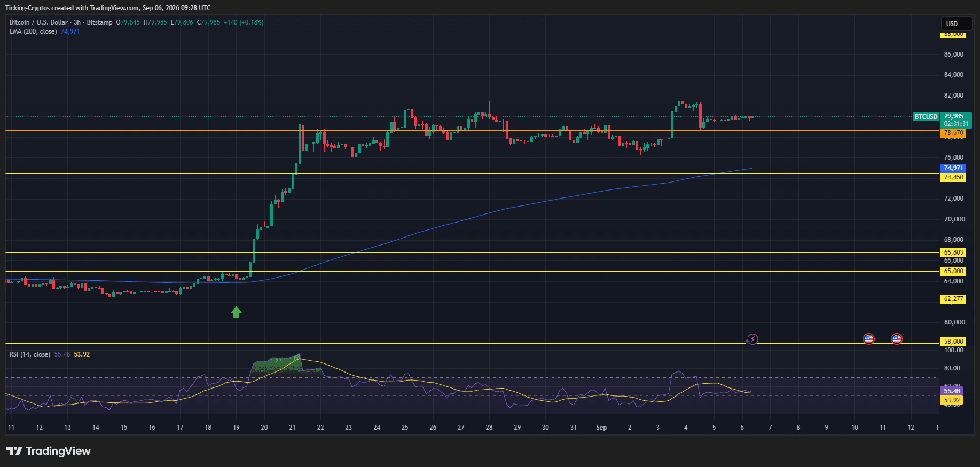
Task: Click the 74,450 yellow price level label
Action: [953, 177]
